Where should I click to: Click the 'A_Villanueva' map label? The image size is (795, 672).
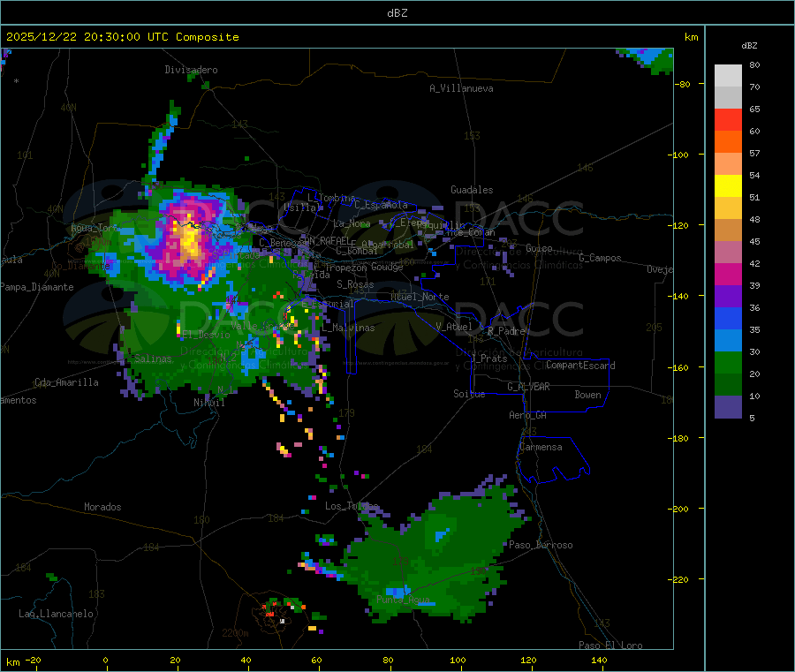tap(461, 88)
